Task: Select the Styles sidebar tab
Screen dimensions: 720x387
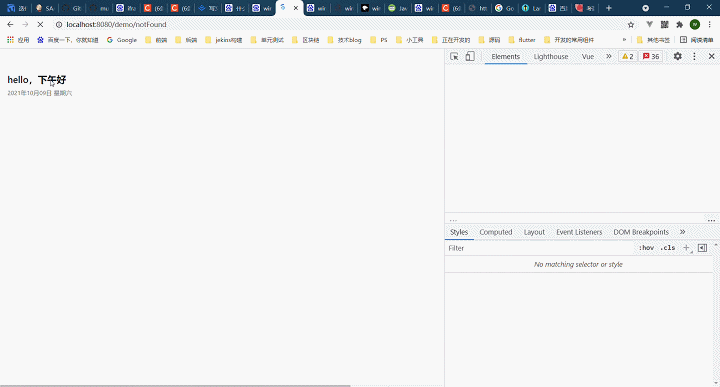Action: [x=459, y=232]
